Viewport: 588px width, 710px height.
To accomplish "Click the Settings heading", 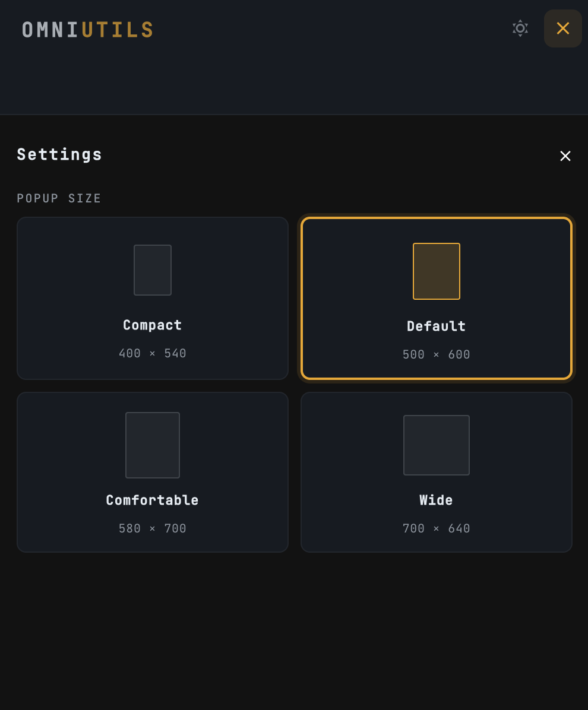I will (59, 155).
